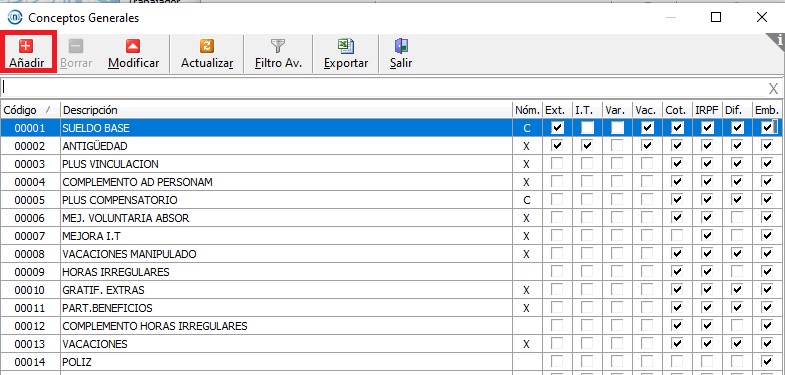This screenshot has height=375, width=785.
Task: Click the Conceptos Generales app icon
Action: 15,18
